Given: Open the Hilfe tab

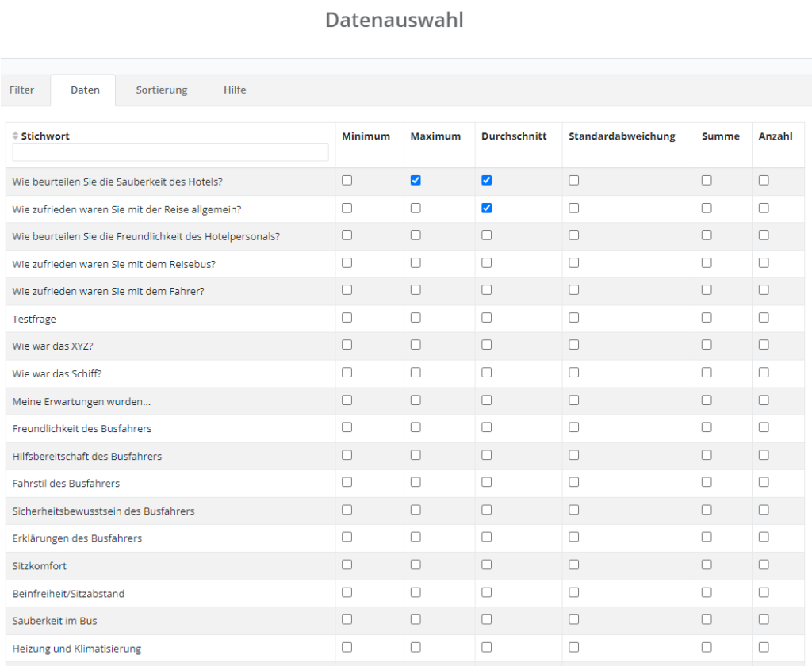Looking at the screenshot, I should 235,90.
